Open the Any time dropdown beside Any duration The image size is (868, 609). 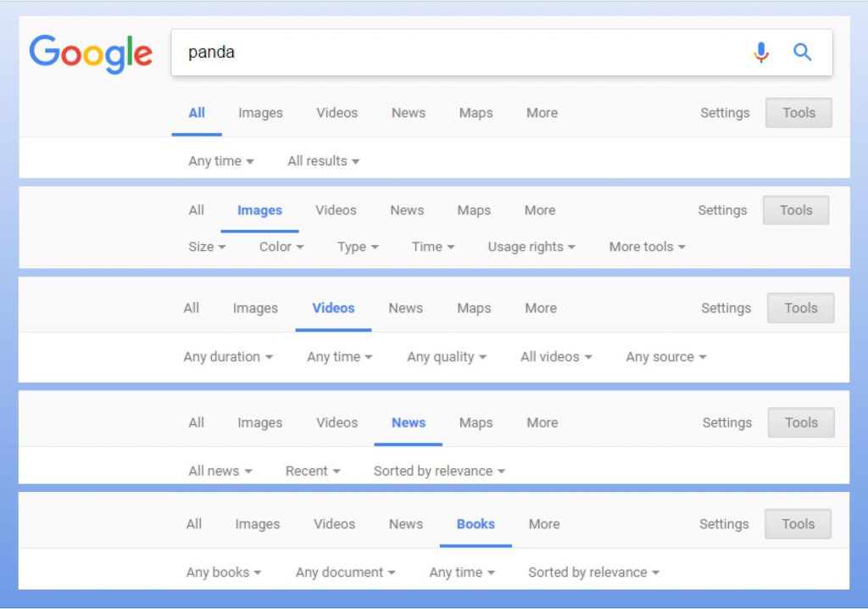click(x=340, y=357)
